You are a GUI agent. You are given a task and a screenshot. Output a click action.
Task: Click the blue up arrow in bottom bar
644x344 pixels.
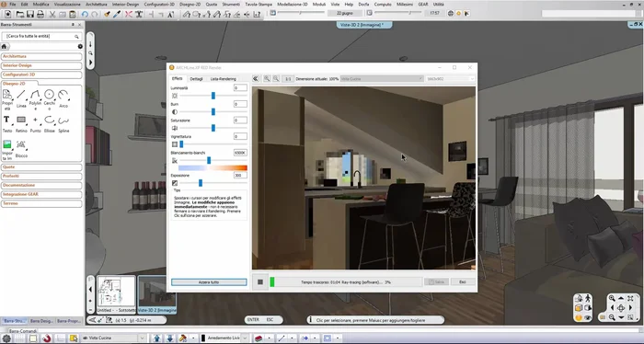tap(156, 338)
